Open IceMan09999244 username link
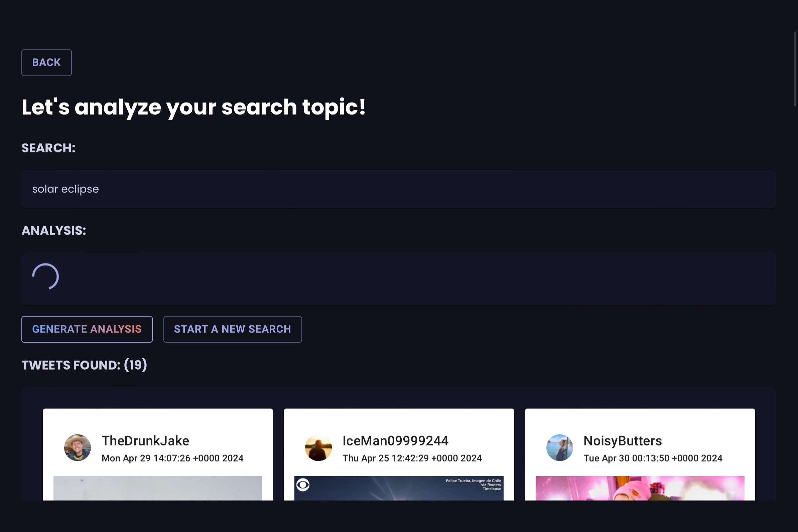 tap(395, 441)
